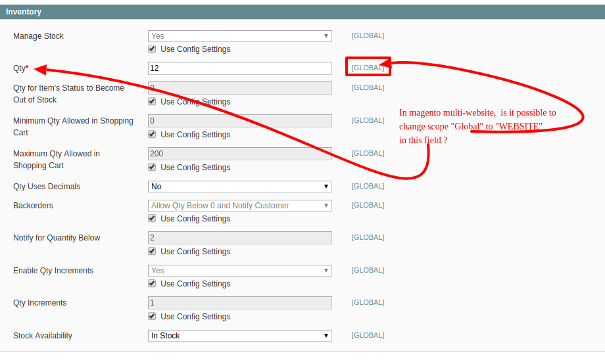Click the Inventory section header
This screenshot has width=605, height=364.
24,12
